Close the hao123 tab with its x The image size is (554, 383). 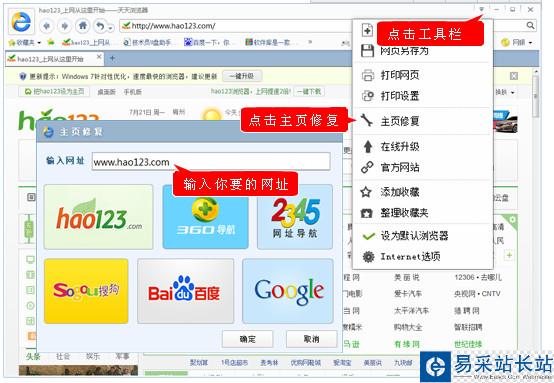coord(99,57)
